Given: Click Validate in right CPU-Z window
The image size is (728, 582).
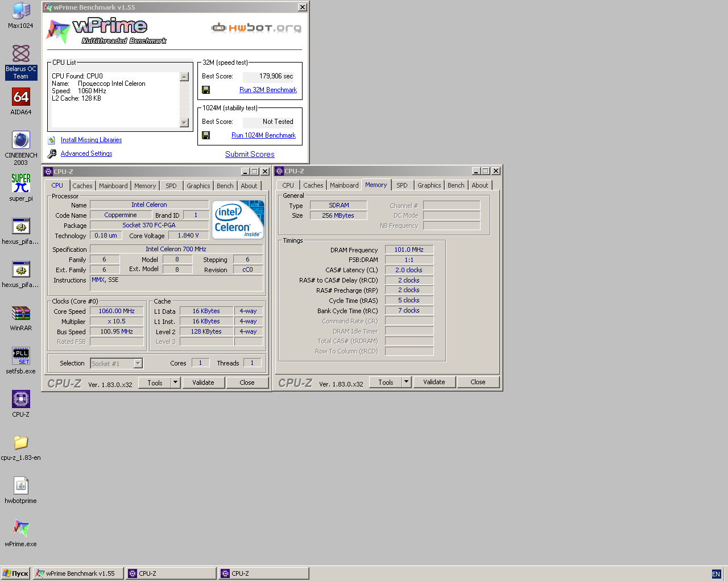Looking at the screenshot, I should 434,382.
